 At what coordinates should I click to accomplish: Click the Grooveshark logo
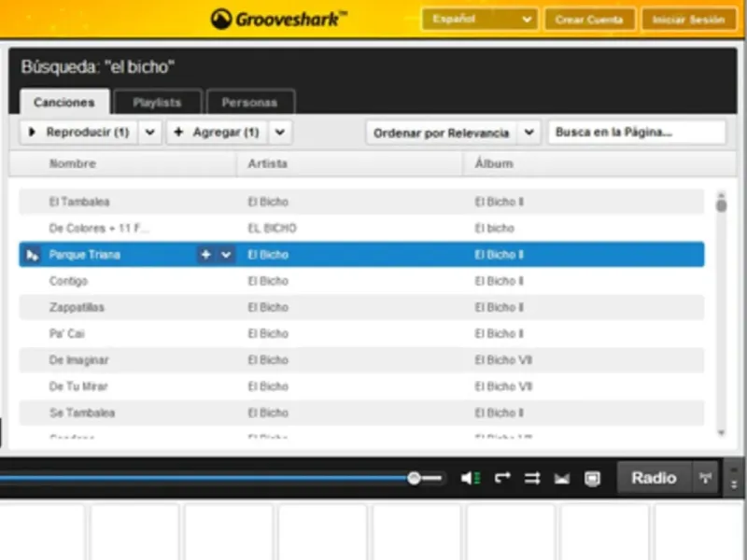279,19
